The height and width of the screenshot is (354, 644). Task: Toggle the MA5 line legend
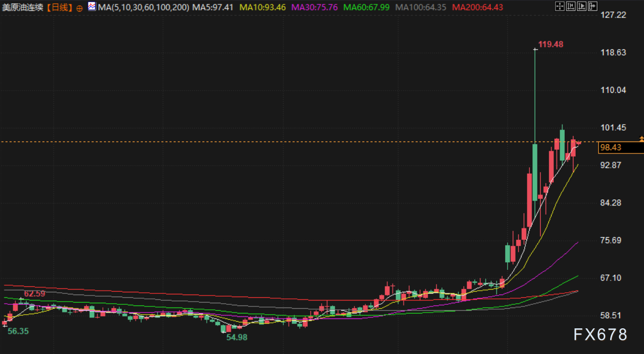[x=213, y=8]
